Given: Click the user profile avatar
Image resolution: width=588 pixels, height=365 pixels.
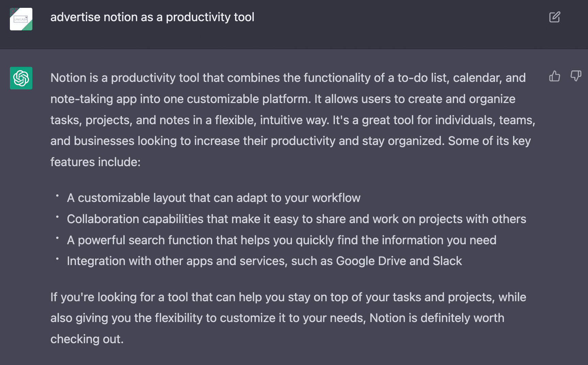Looking at the screenshot, I should 21,19.
